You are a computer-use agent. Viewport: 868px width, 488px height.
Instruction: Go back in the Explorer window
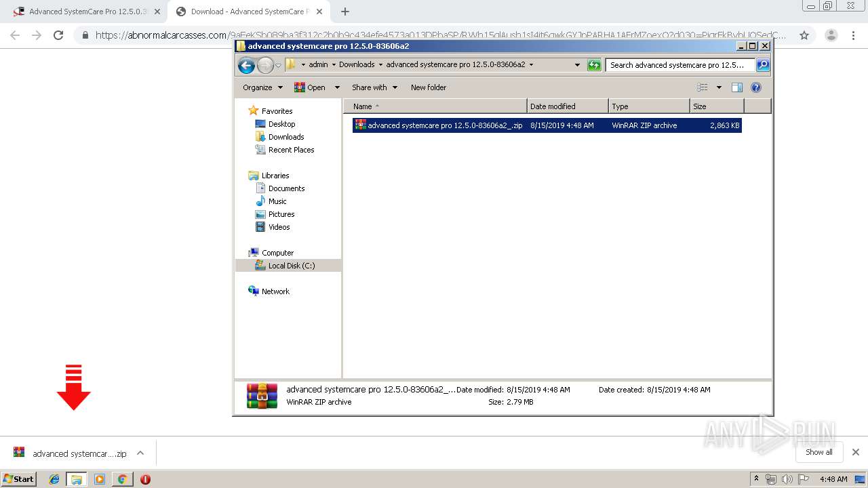click(x=246, y=65)
